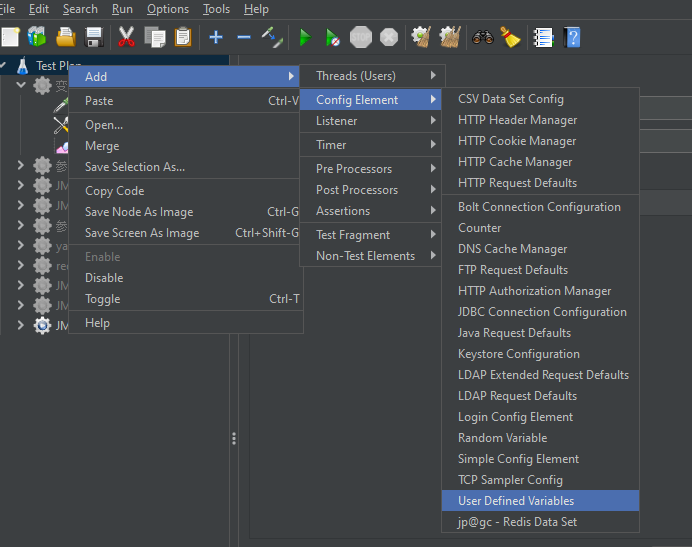Click the Paste clipboard toolbar icon

click(183, 38)
